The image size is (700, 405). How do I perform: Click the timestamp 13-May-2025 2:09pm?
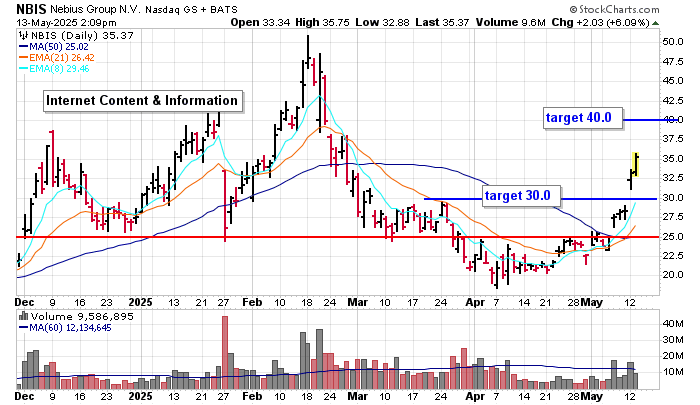[x=67, y=22]
